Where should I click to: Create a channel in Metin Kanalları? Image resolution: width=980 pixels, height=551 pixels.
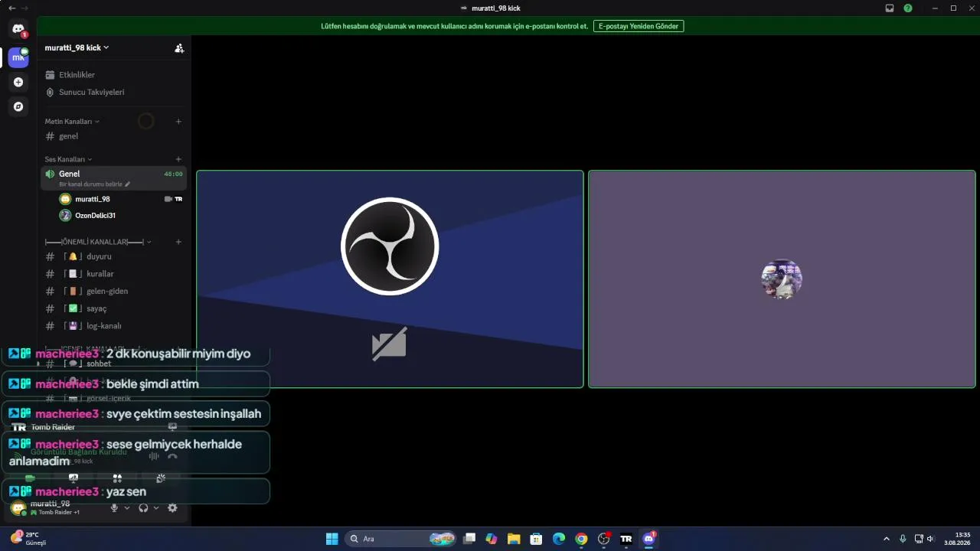click(178, 121)
